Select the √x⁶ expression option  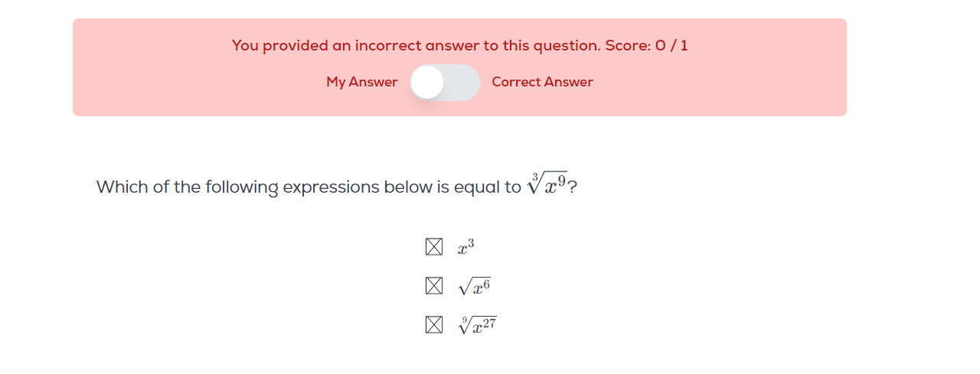474,287
